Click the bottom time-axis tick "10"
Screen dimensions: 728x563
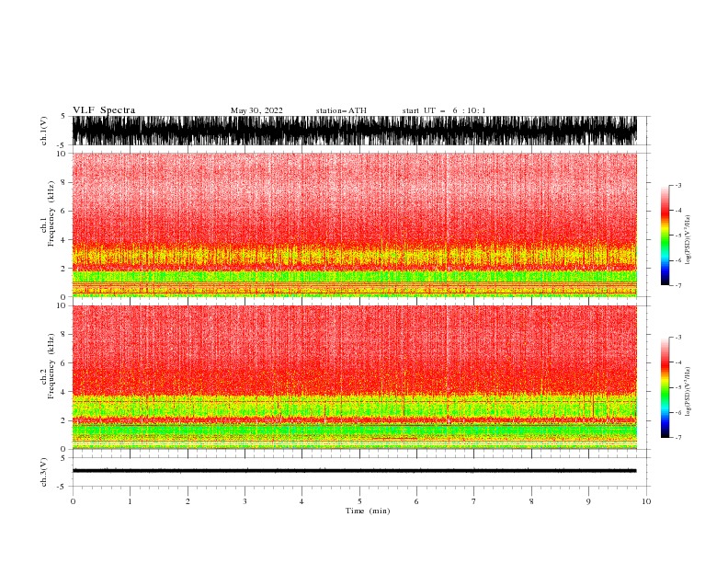pos(646,501)
